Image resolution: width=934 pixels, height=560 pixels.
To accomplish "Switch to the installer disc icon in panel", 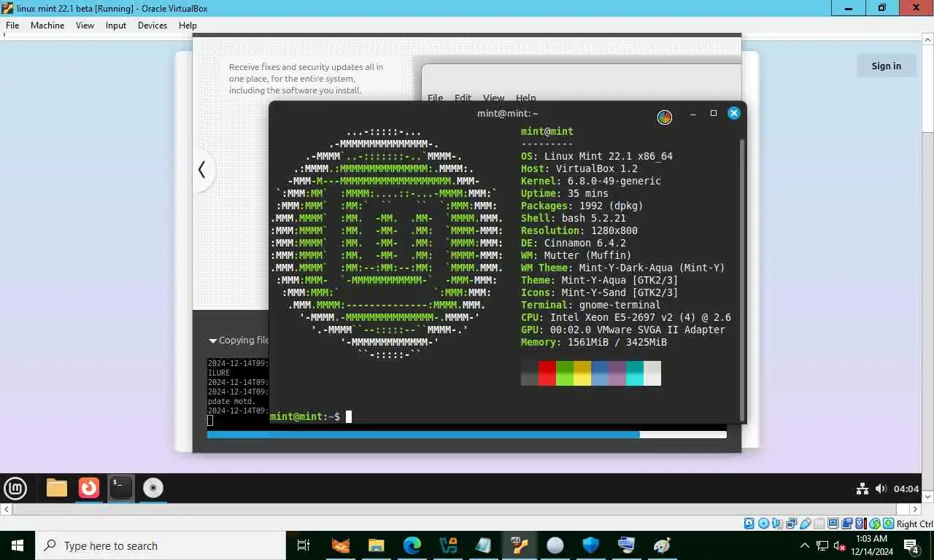I will (153, 488).
